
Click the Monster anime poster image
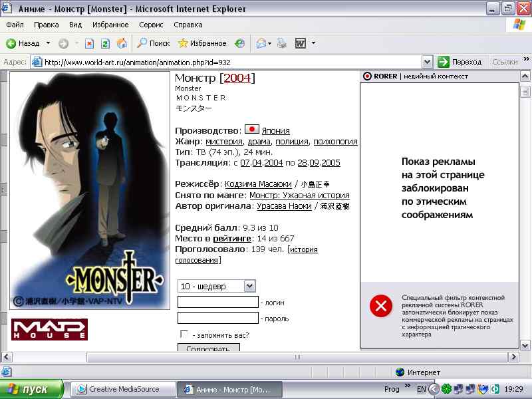pyautogui.click(x=90, y=190)
